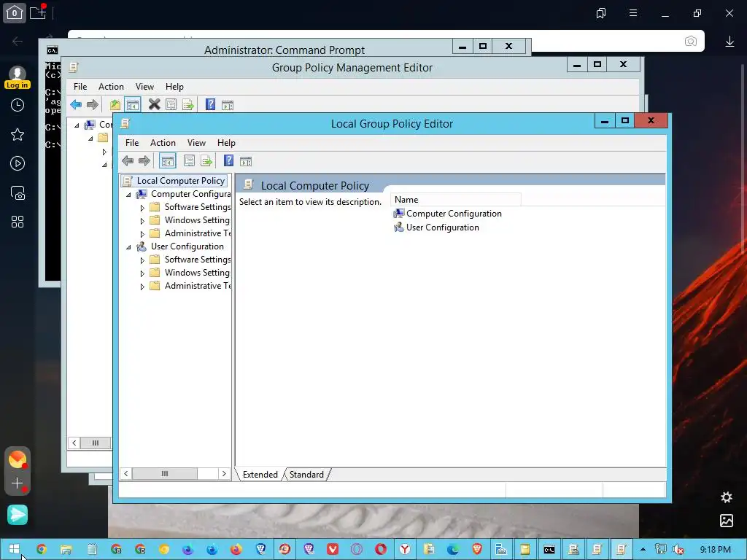Expand Administrative Templates under User Configuration
Image resolution: width=747 pixels, height=560 pixels.
point(142,286)
